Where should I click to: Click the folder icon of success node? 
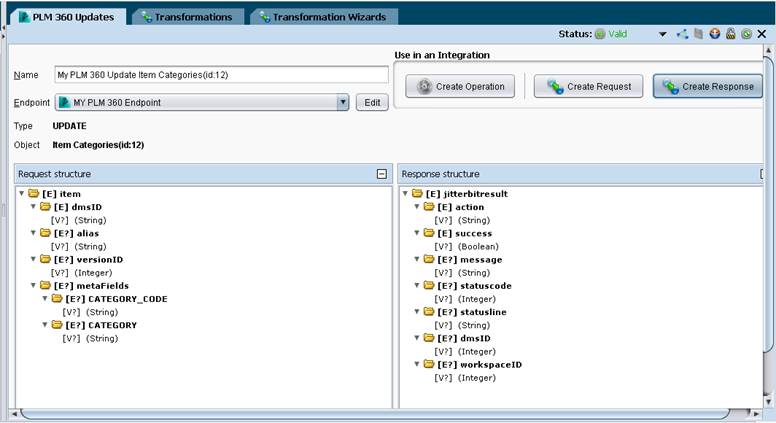point(429,233)
